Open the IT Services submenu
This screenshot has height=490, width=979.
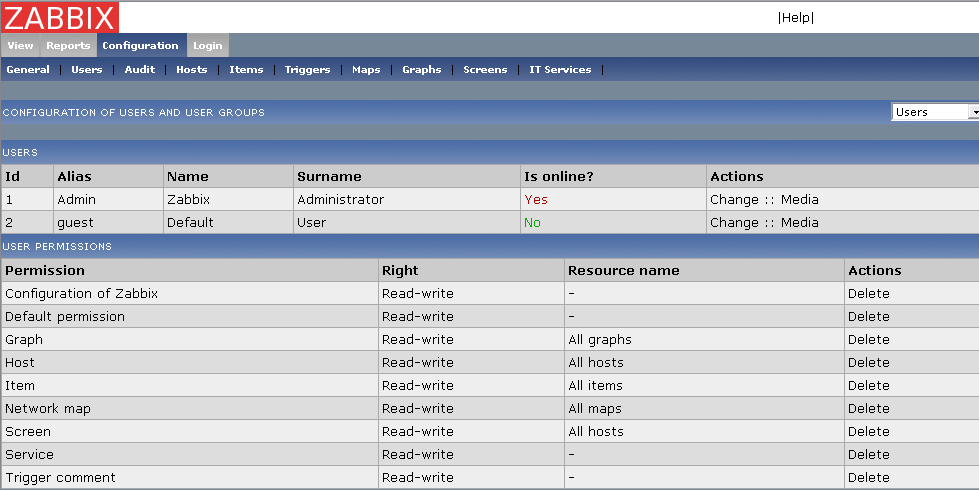(560, 70)
